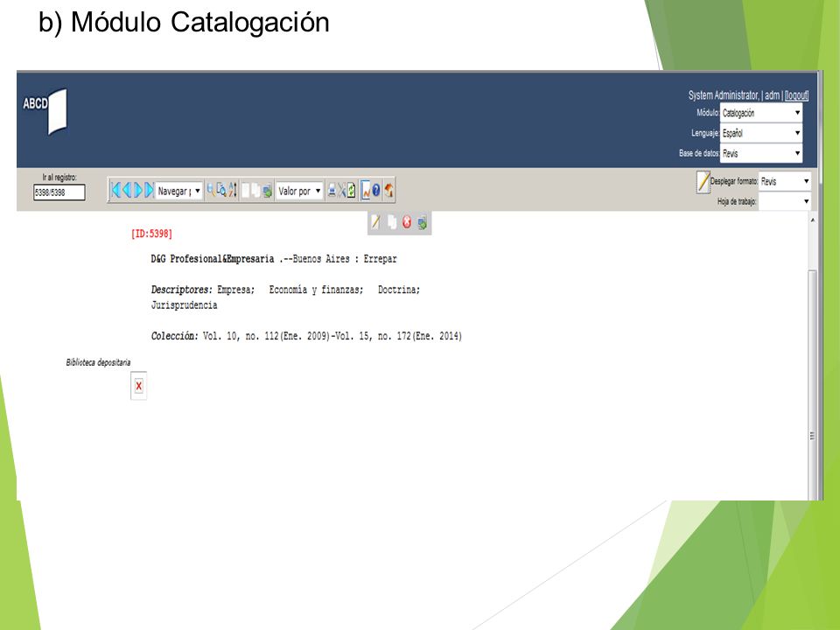This screenshot has width=840, height=630.
Task: Edit record with pencil icon above the record
Action: [375, 221]
